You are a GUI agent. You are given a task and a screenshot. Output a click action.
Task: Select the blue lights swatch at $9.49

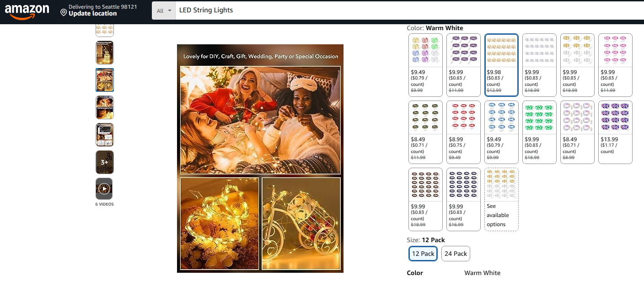(501, 132)
